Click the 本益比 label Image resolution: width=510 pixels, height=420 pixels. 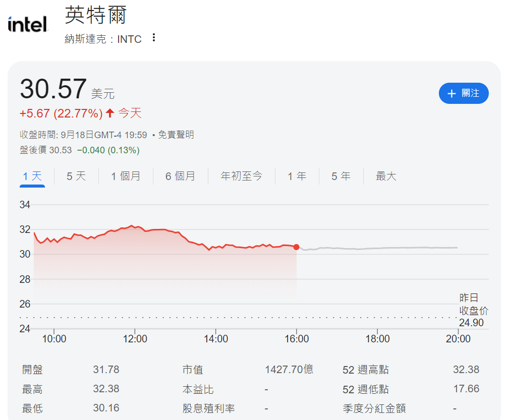tap(198, 389)
